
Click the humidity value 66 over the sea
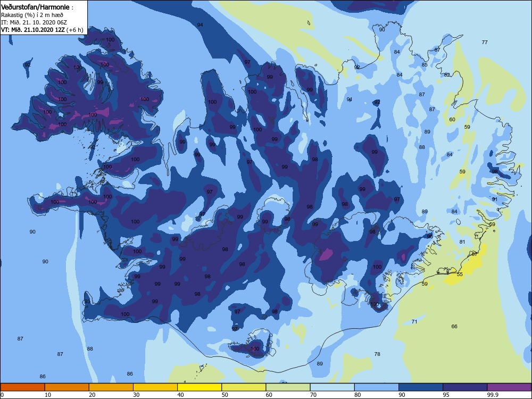tap(454, 327)
